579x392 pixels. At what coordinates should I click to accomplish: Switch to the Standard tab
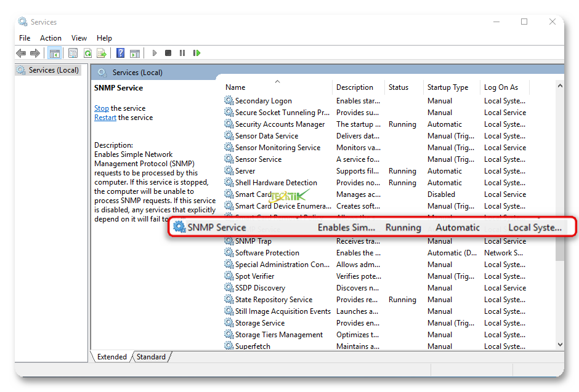coord(151,357)
